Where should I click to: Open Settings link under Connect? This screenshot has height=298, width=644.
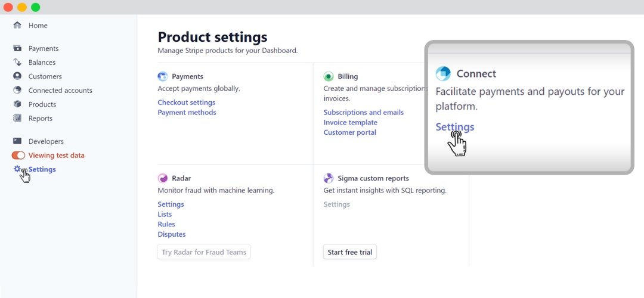(x=454, y=127)
